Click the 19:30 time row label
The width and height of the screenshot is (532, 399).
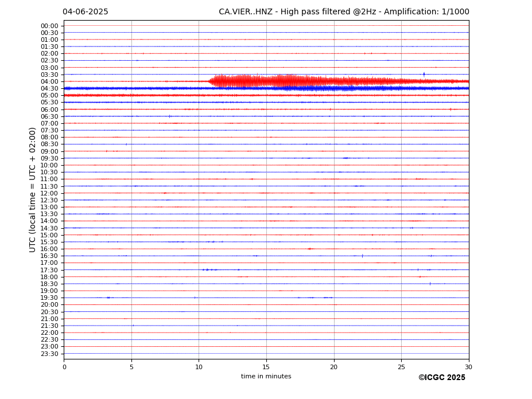[49, 298]
